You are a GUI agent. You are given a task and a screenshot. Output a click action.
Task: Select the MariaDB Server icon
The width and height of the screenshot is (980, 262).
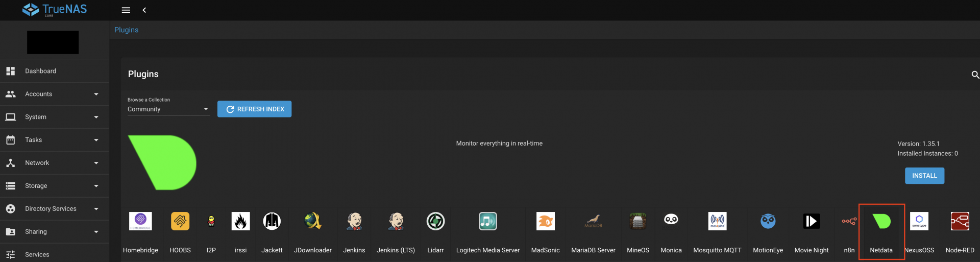[593, 221]
